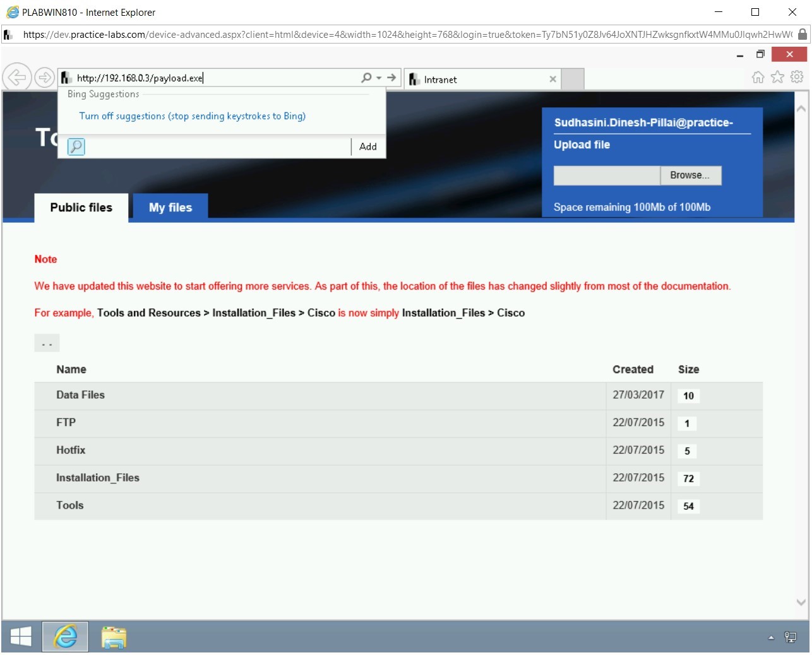This screenshot has height=655, width=812.
Task: Open File Explorer from the taskbar
Action: (x=113, y=637)
